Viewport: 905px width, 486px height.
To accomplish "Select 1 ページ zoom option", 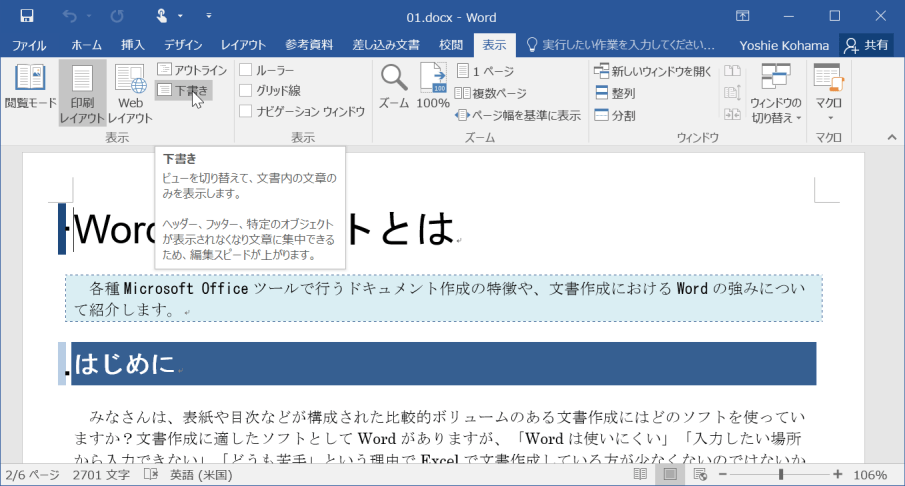I will coord(485,71).
